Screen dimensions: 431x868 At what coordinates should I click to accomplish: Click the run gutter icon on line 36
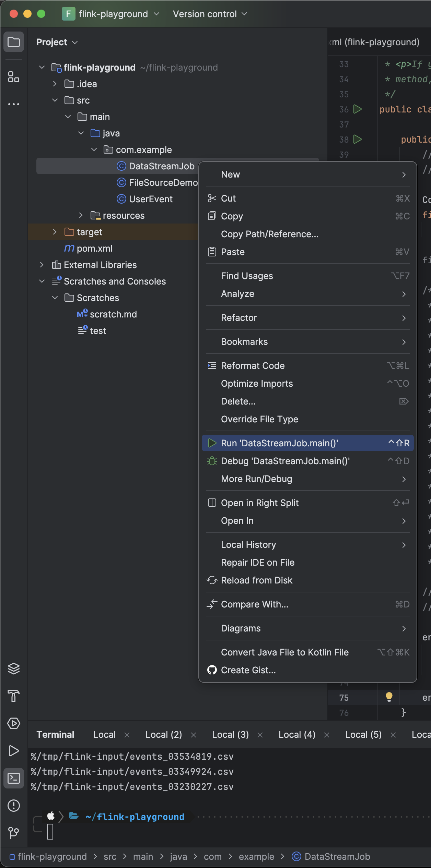pos(358,109)
